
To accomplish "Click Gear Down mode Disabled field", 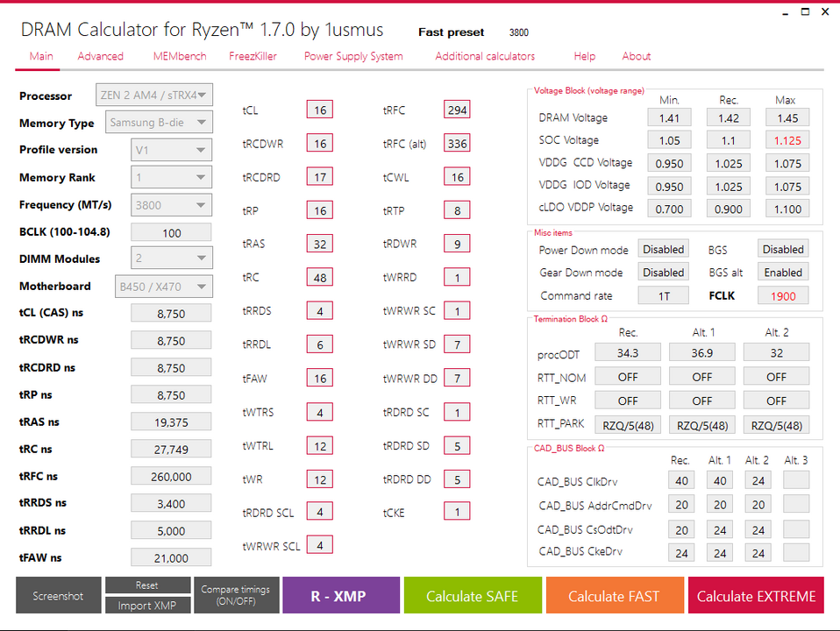I will 663,272.
